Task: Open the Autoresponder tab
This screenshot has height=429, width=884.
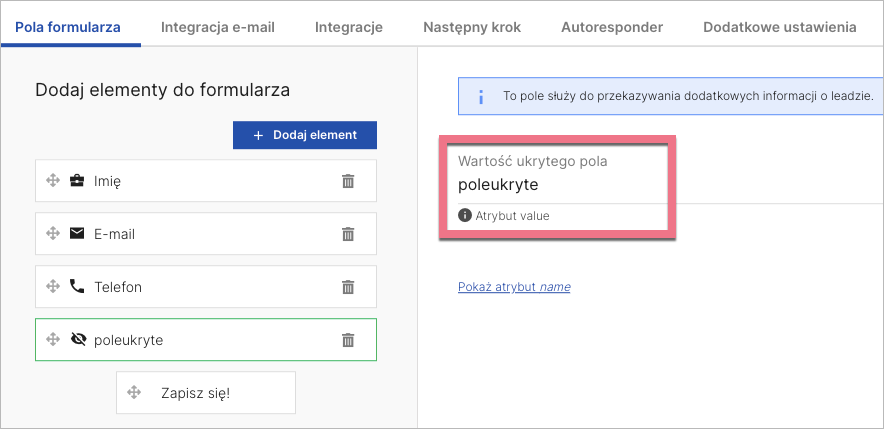Action: click(x=612, y=27)
